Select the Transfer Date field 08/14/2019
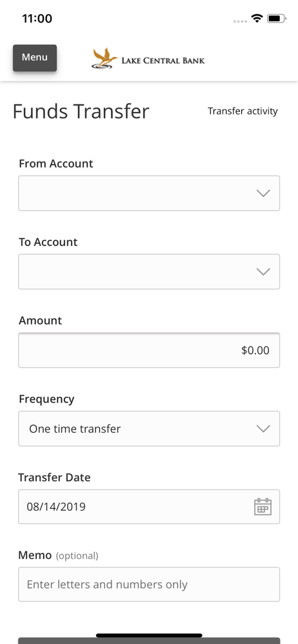298x644 pixels. (149, 506)
